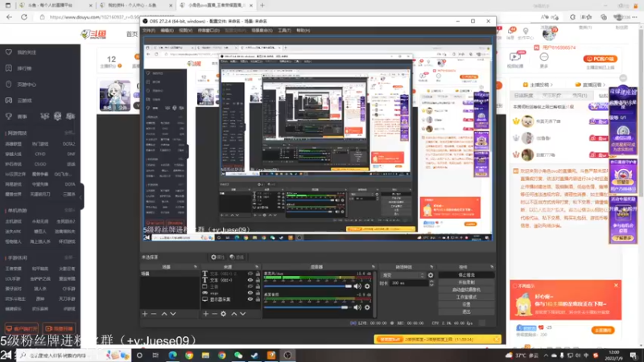
Task: Increase the transition duration stepper
Action: pos(431,282)
